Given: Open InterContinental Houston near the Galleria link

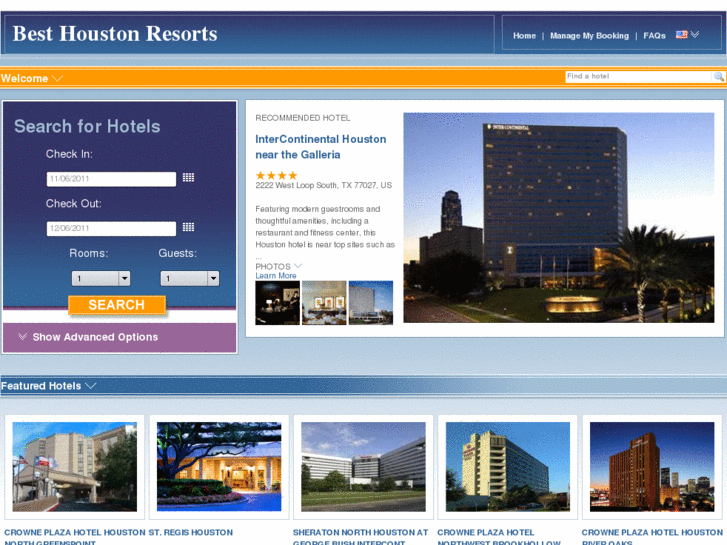Looking at the screenshot, I should [321, 147].
